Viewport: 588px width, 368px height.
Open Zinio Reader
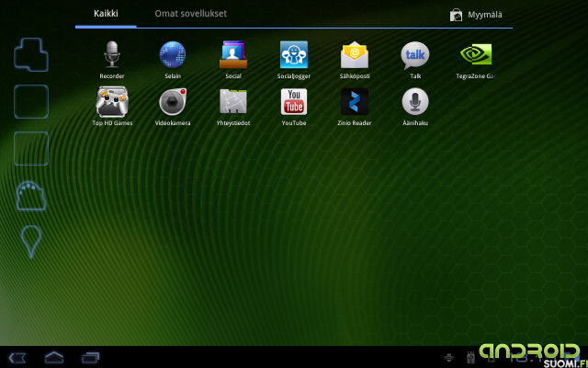pyautogui.click(x=355, y=107)
